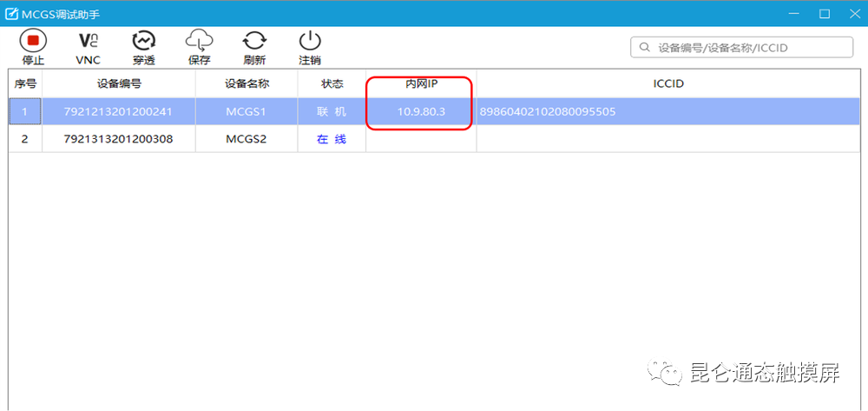The height and width of the screenshot is (411, 868).
Task: Click ICCID value 89860402102080095505
Action: pyautogui.click(x=548, y=112)
